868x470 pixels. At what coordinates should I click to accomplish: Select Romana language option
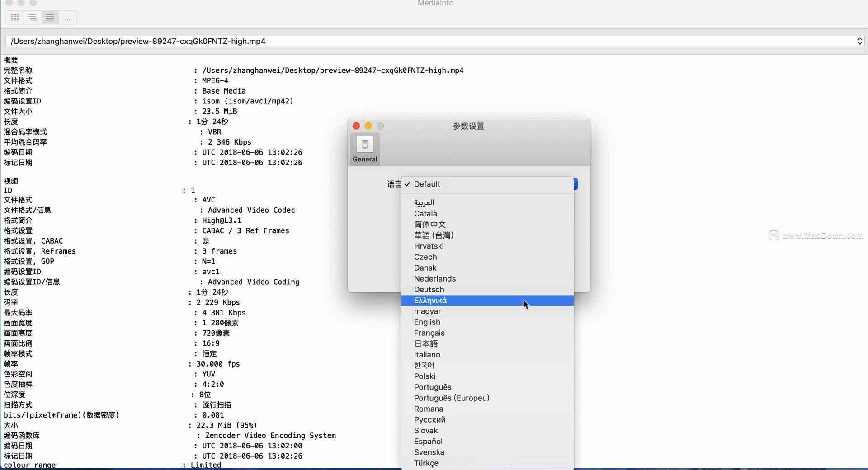click(487, 409)
